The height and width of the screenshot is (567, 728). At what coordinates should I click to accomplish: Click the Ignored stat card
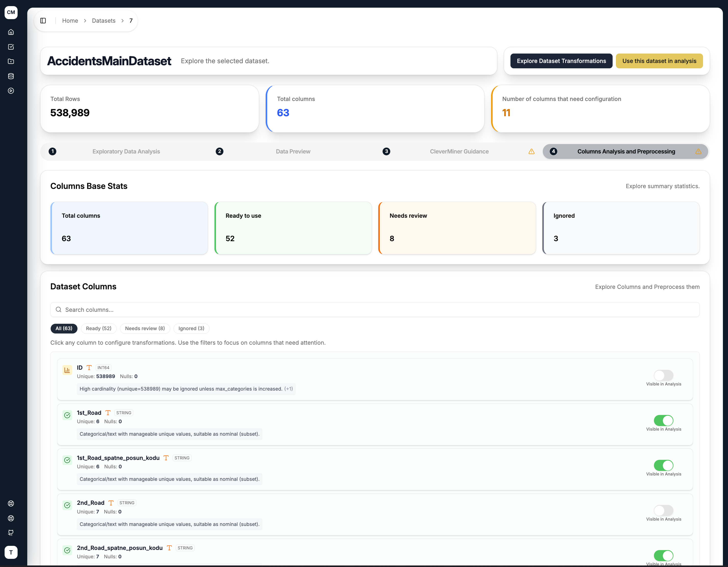(x=621, y=228)
